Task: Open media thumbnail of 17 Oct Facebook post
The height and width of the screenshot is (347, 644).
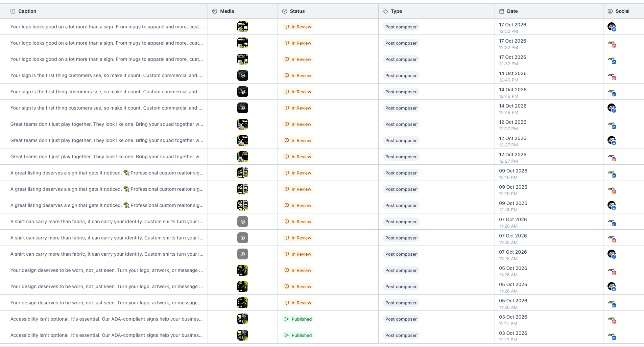Action: point(243,27)
